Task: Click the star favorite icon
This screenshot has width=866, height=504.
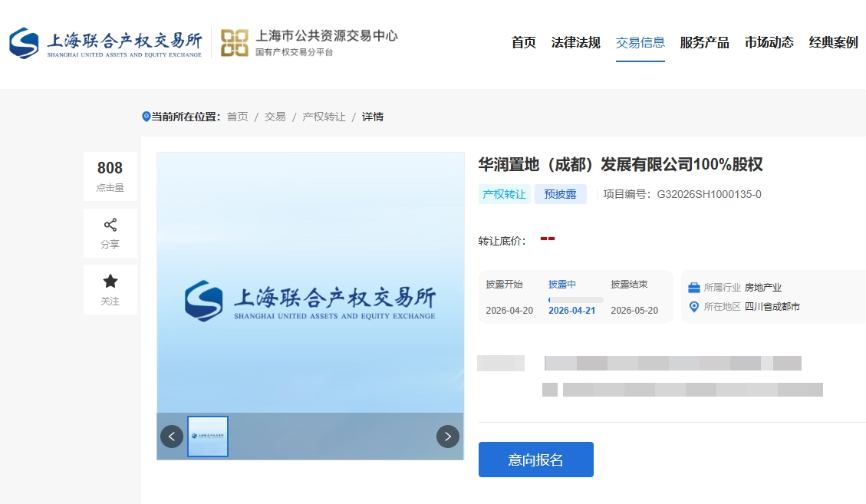Action: tap(110, 282)
